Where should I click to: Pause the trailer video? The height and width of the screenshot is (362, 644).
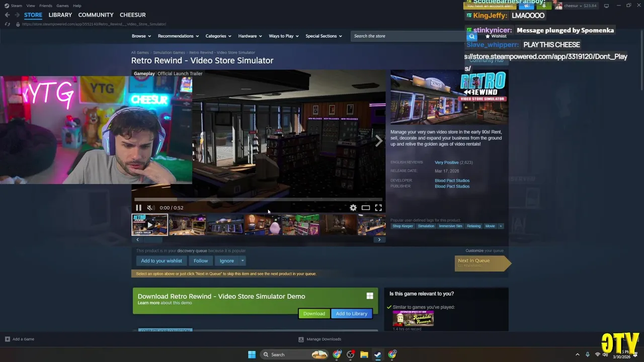pyautogui.click(x=138, y=208)
